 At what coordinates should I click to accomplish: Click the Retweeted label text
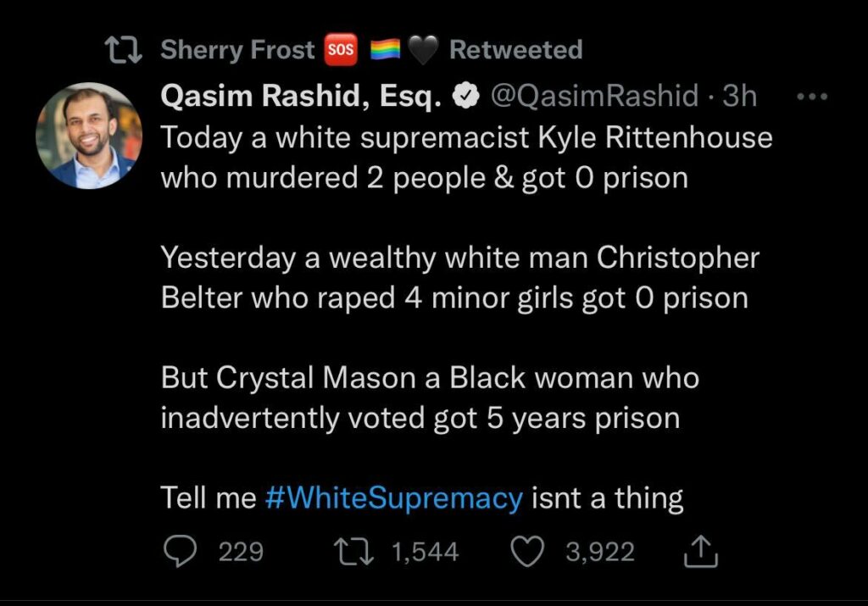point(516,50)
